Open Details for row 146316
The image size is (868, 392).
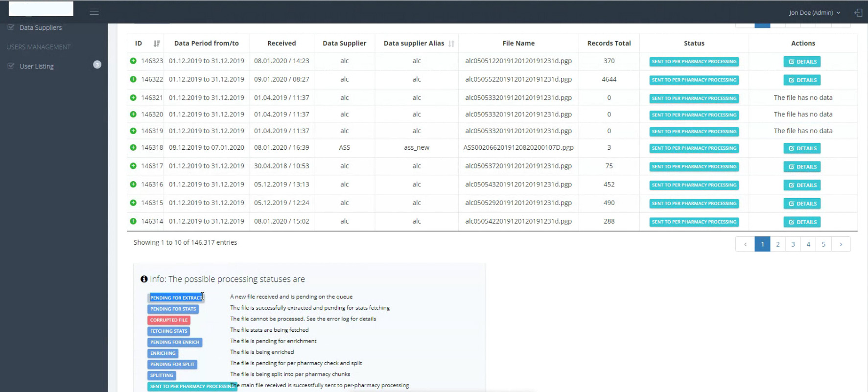[x=802, y=185]
